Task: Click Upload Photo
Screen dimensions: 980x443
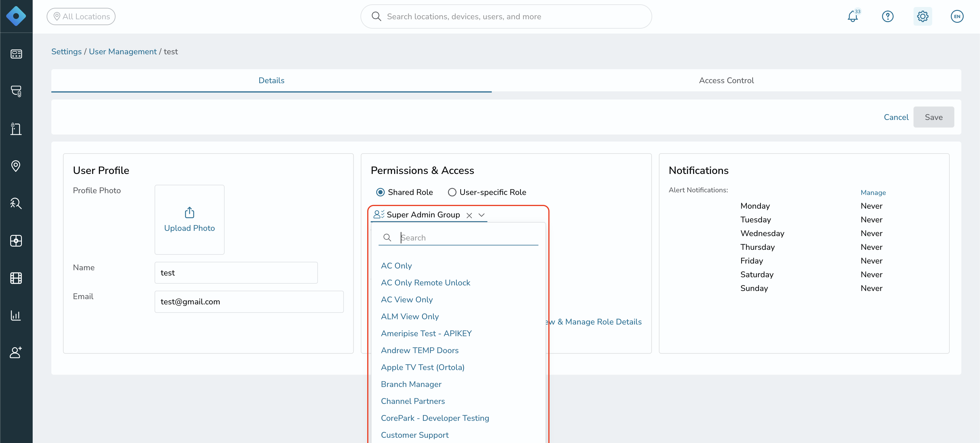Action: click(x=190, y=228)
